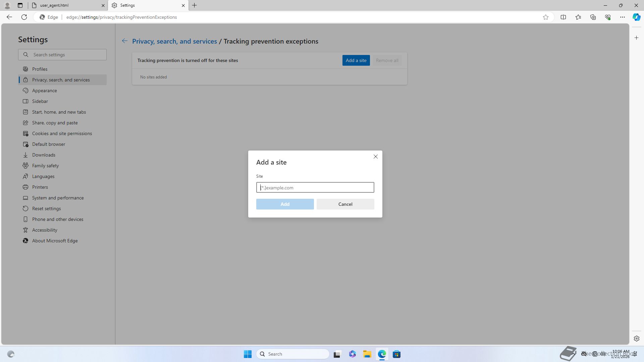This screenshot has width=644, height=362.
Task: Open the Privacy, search, and services link
Action: point(174,41)
